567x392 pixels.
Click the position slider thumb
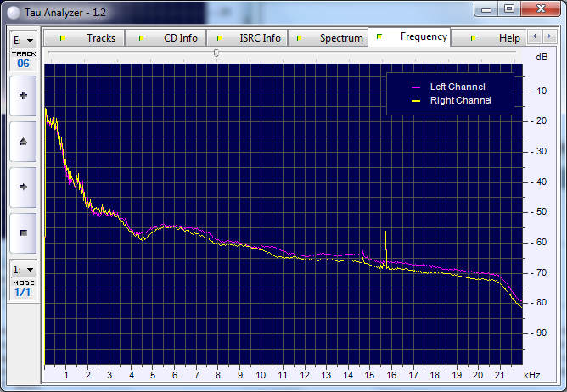click(216, 53)
